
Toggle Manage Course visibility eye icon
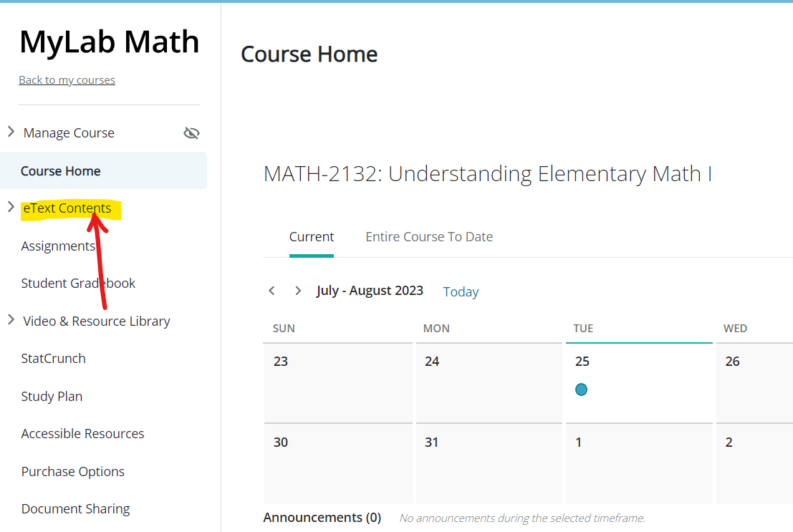192,133
